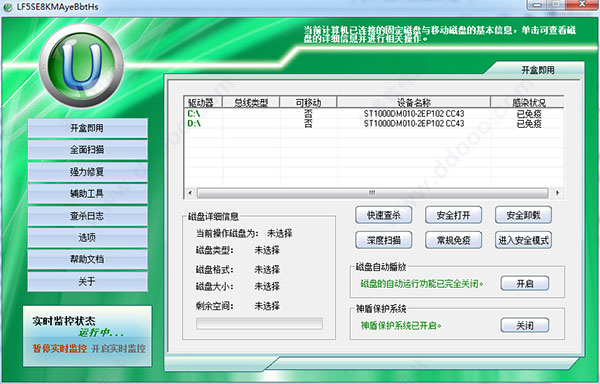Click the 磁盘大小 未选择 value
This screenshot has width=600, height=384.
pos(267,286)
